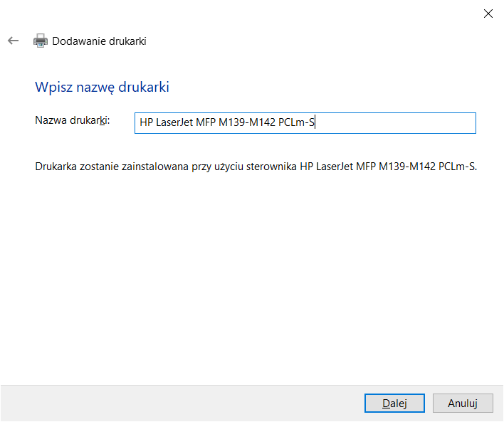The image size is (504, 422).
Task: Go back using the back arrow
Action: [x=14, y=41]
